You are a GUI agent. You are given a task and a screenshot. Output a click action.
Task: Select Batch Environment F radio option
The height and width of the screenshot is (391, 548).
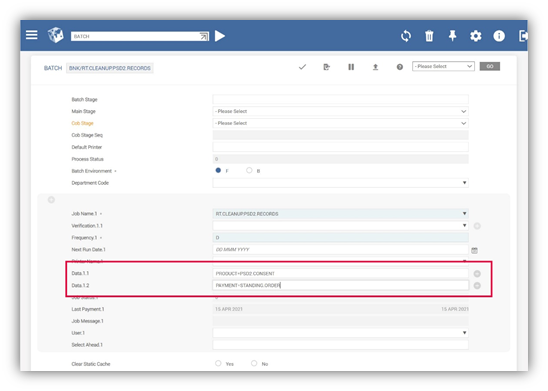tap(218, 170)
